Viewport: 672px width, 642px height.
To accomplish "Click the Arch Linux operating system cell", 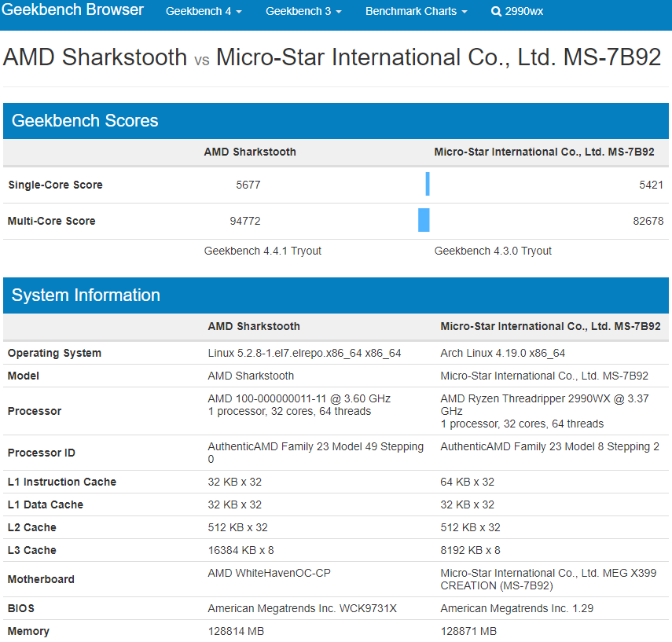I will 502,353.
